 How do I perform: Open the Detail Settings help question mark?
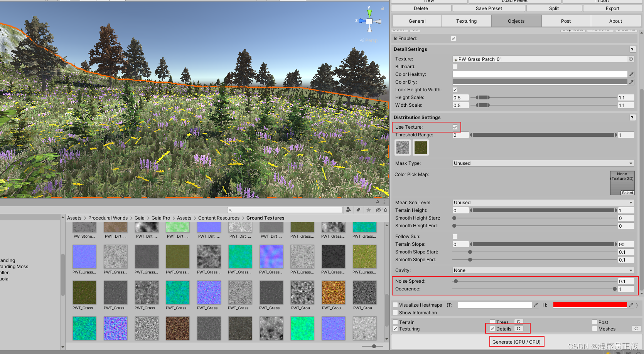pyautogui.click(x=632, y=49)
